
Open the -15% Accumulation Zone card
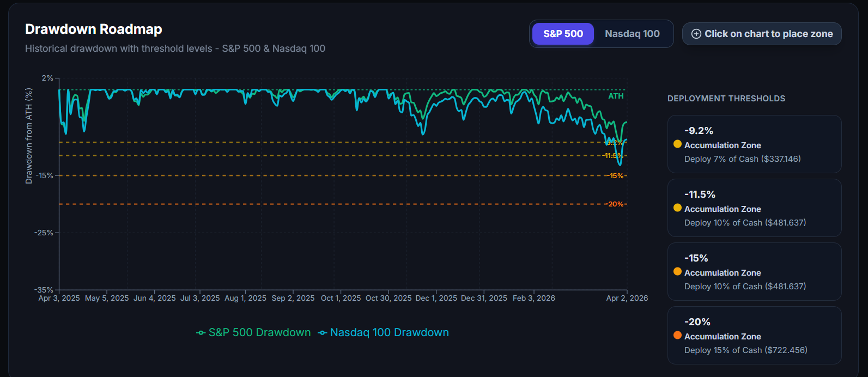(754, 271)
